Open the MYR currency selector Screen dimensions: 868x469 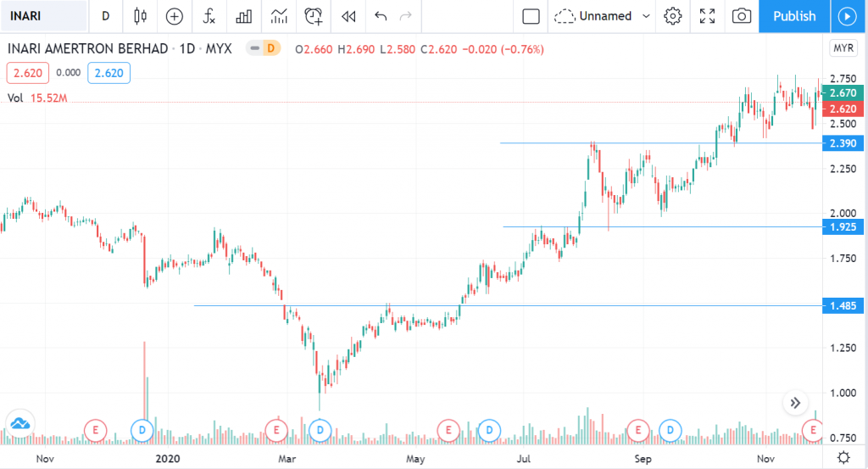843,48
